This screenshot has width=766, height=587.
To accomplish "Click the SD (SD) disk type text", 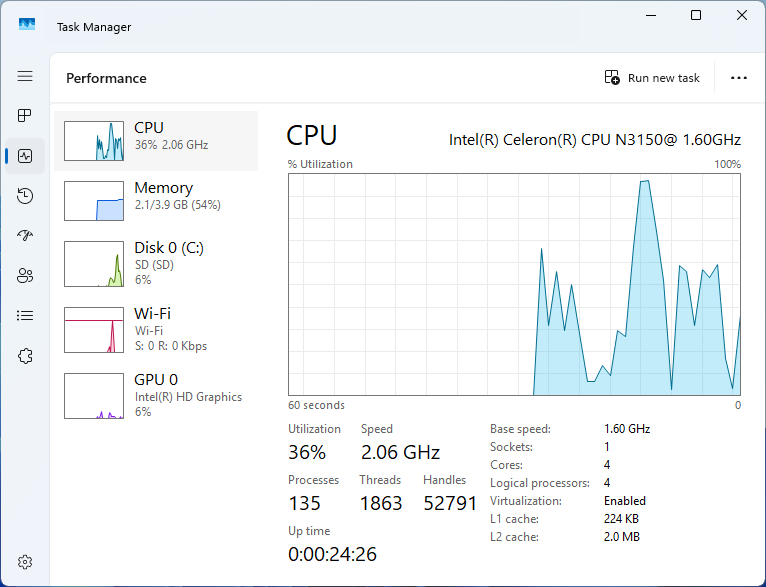I will [x=154, y=265].
